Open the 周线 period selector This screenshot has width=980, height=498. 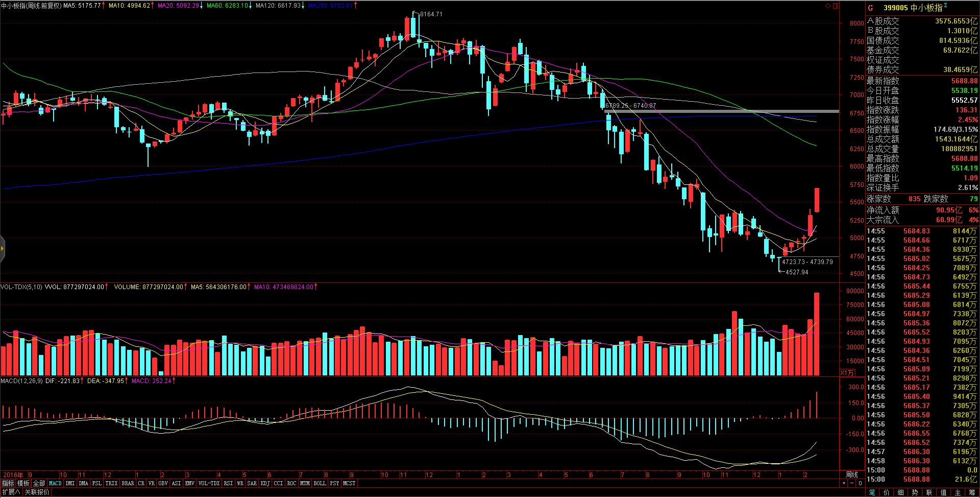pyautogui.click(x=851, y=475)
